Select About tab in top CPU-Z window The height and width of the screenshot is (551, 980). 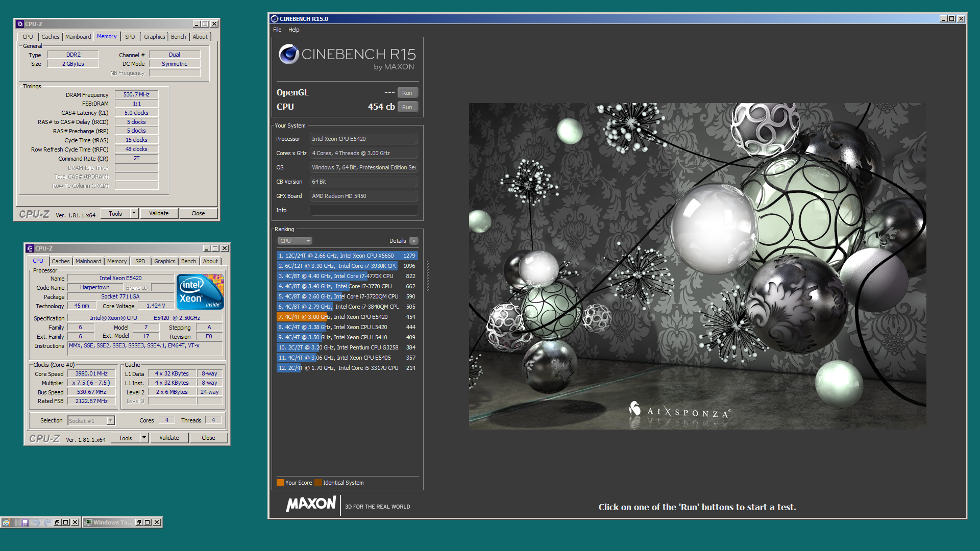point(200,37)
